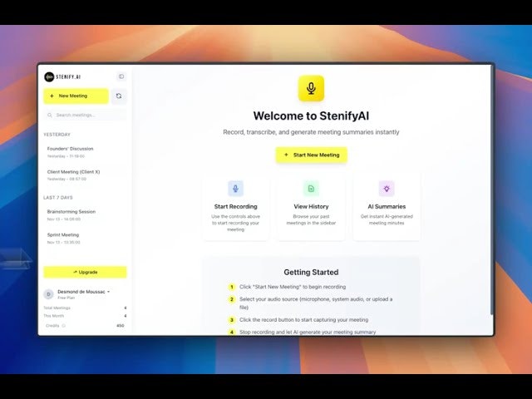The height and width of the screenshot is (399, 532).
Task: Open the Brainstorming Session meeting
Action: [85, 215]
